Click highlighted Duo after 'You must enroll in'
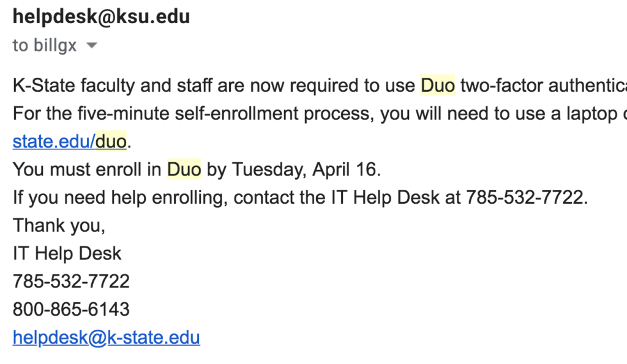This screenshot has height=364, width=627. [184, 169]
